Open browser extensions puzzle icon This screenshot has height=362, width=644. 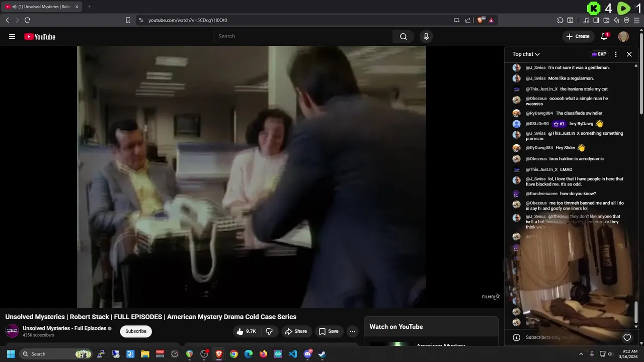[560, 20]
